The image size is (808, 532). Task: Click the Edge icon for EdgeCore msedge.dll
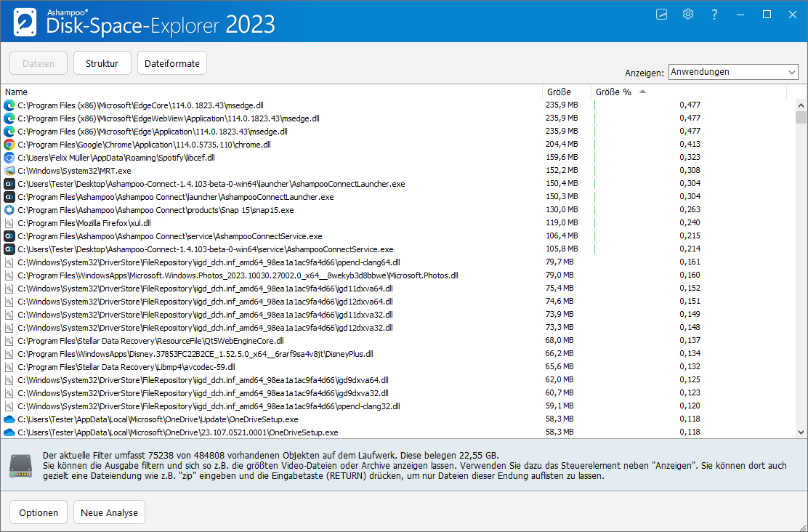[x=9, y=105]
